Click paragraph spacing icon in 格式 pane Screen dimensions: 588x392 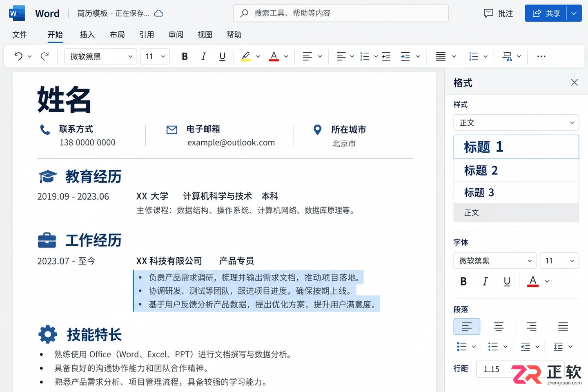[558, 347]
